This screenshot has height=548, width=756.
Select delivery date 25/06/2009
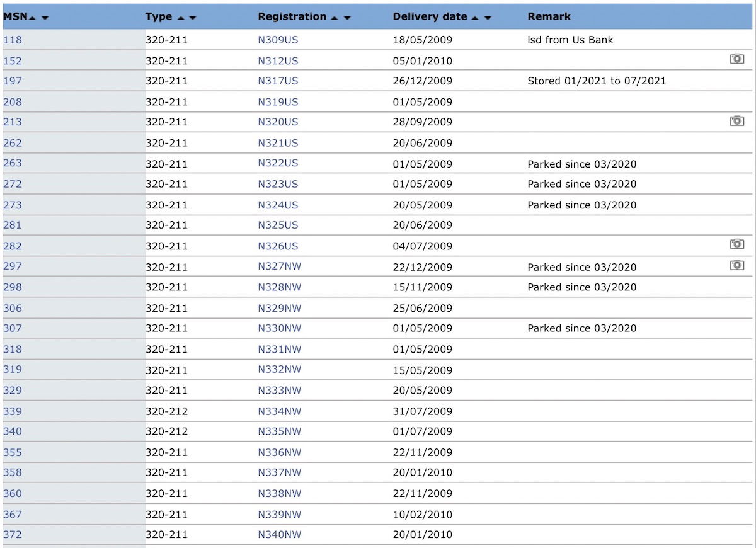tap(422, 308)
